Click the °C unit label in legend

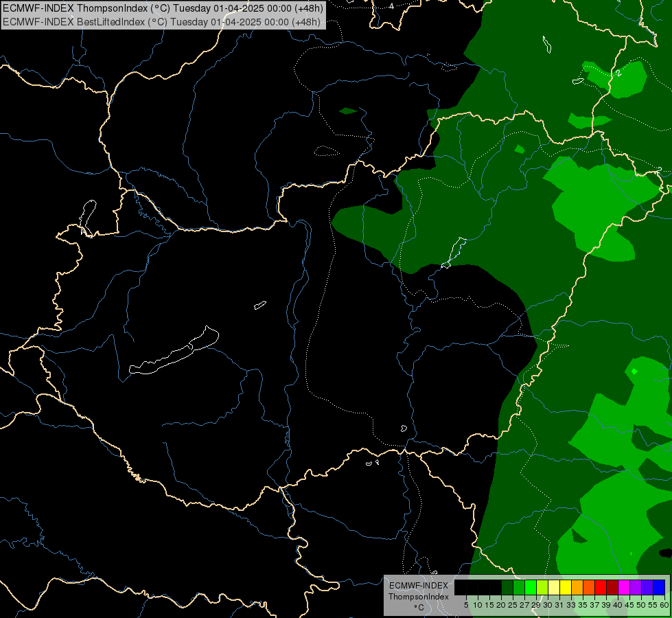coord(419,608)
